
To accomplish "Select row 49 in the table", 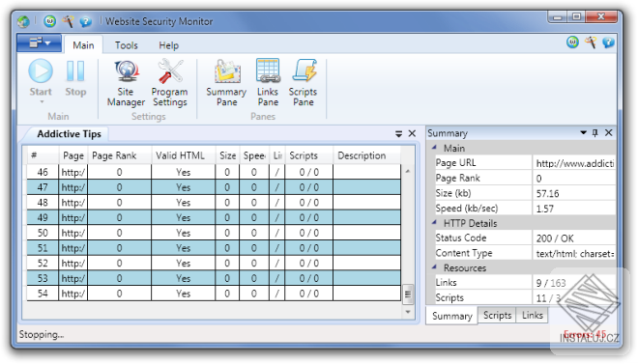I will point(214,218).
